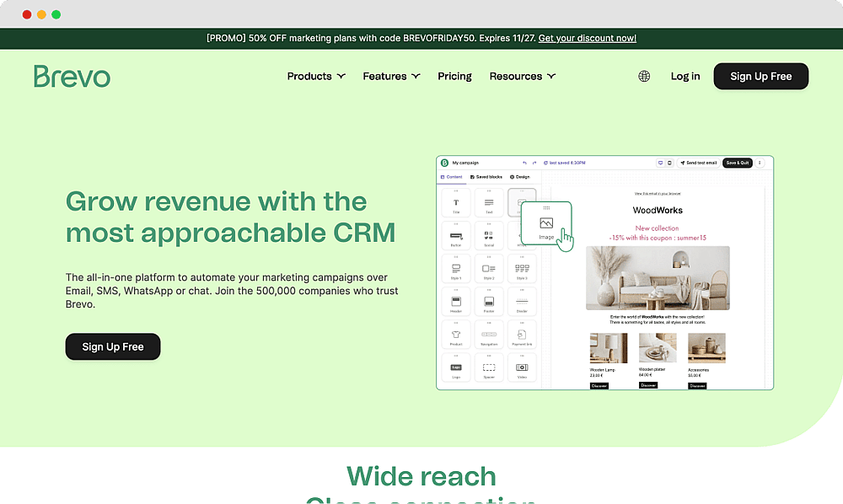This screenshot has height=504, width=843.
Task: Expand the Products dropdown menu
Action: tap(316, 77)
